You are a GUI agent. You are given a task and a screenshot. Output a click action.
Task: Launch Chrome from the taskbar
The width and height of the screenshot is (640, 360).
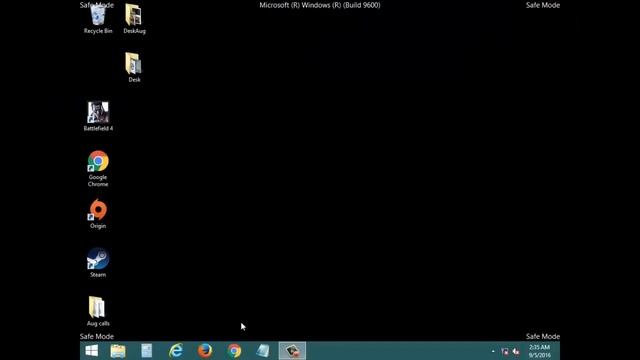tap(234, 351)
